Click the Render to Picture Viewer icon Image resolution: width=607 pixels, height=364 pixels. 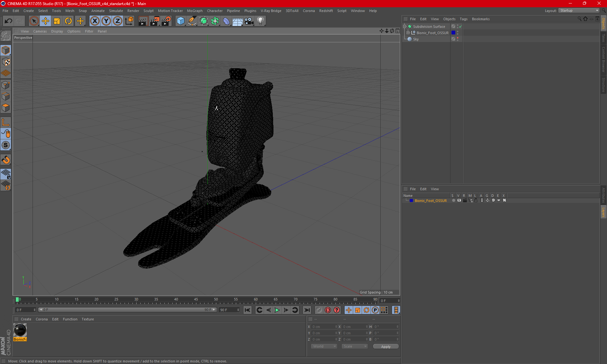click(x=155, y=21)
